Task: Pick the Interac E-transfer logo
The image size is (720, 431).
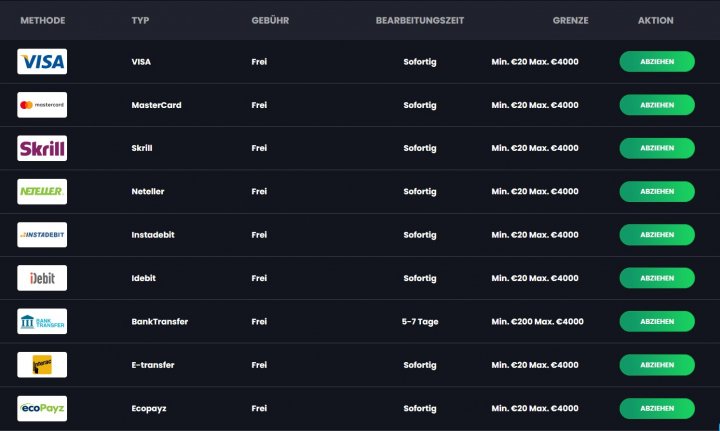Action: coord(42,365)
